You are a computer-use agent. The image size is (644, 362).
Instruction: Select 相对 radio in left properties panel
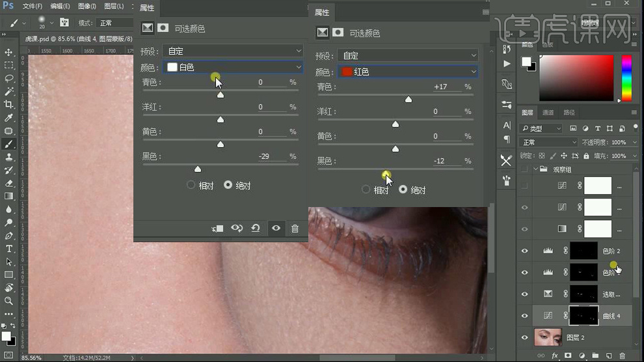(191, 185)
